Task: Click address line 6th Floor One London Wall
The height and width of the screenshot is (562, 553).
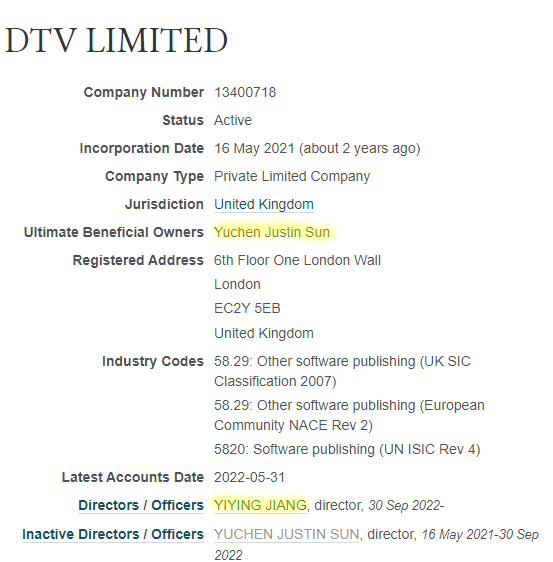Action: 297,260
